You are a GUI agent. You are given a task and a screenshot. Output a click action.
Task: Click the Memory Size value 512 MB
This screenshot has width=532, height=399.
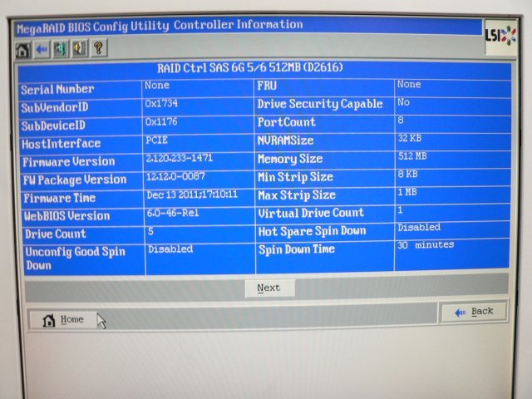tap(412, 156)
